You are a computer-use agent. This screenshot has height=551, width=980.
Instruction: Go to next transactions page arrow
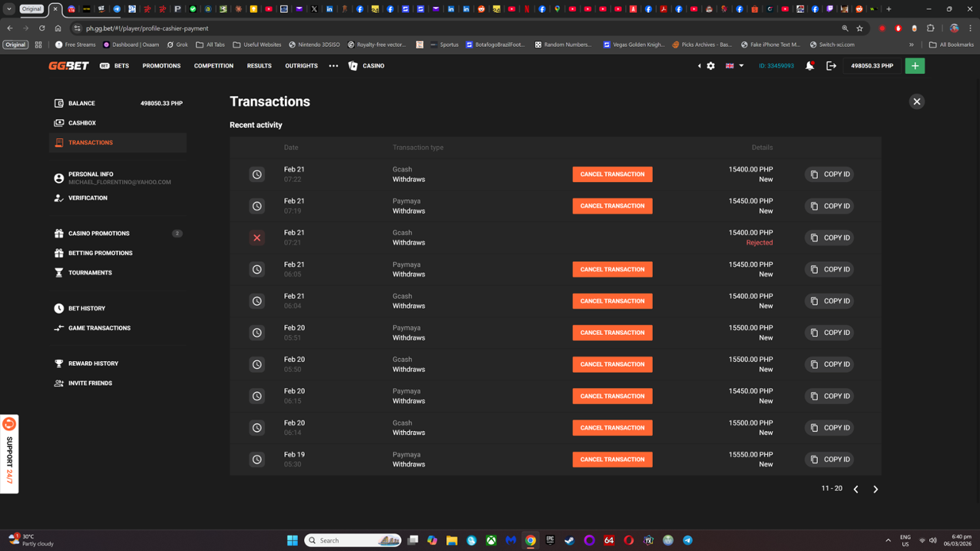click(875, 489)
